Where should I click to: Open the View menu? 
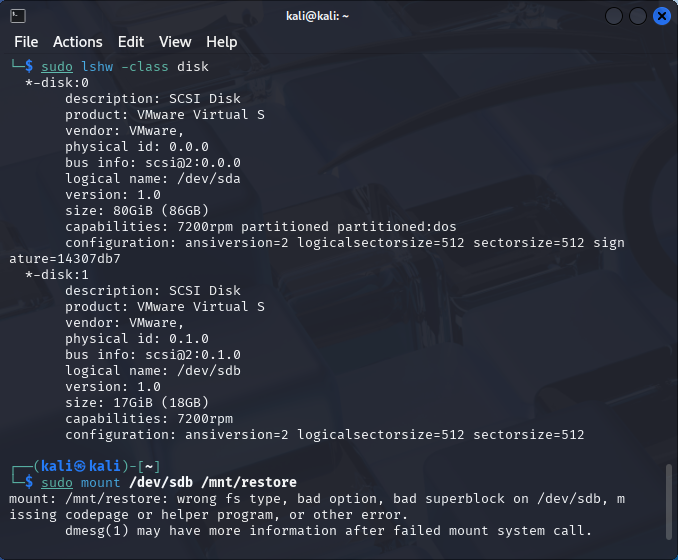coord(175,42)
